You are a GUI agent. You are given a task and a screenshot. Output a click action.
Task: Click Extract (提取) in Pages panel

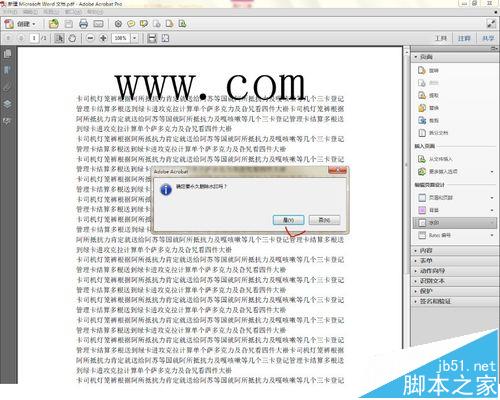coord(428,95)
